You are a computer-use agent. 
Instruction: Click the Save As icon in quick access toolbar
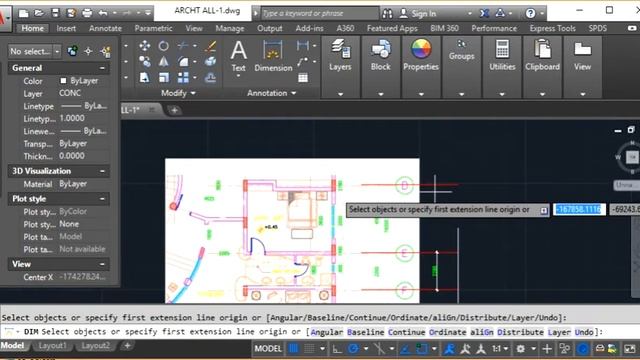coord(71,13)
